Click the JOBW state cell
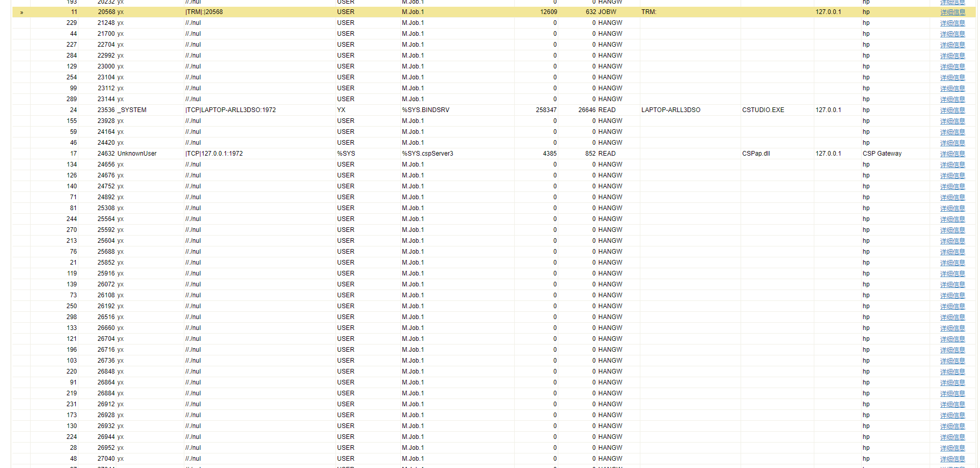The width and height of the screenshot is (980, 468). [607, 12]
